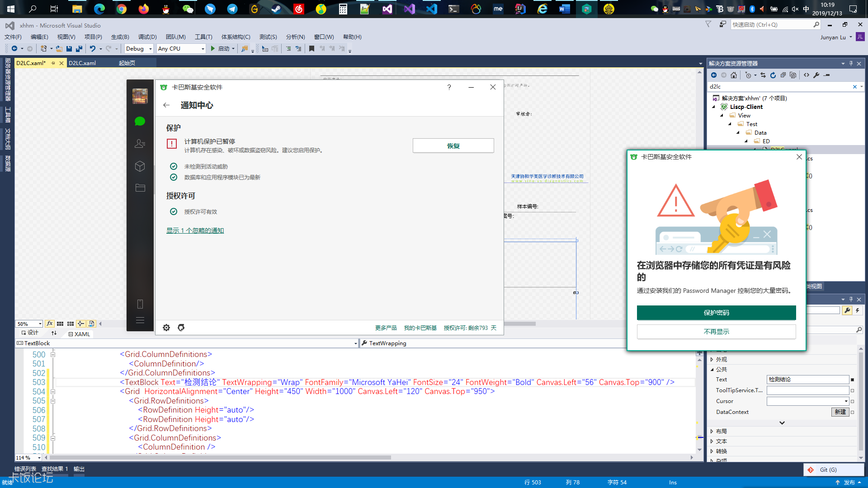This screenshot has width=868, height=488.
Task: Open the Cursor property dropdown
Action: pyautogui.click(x=846, y=401)
